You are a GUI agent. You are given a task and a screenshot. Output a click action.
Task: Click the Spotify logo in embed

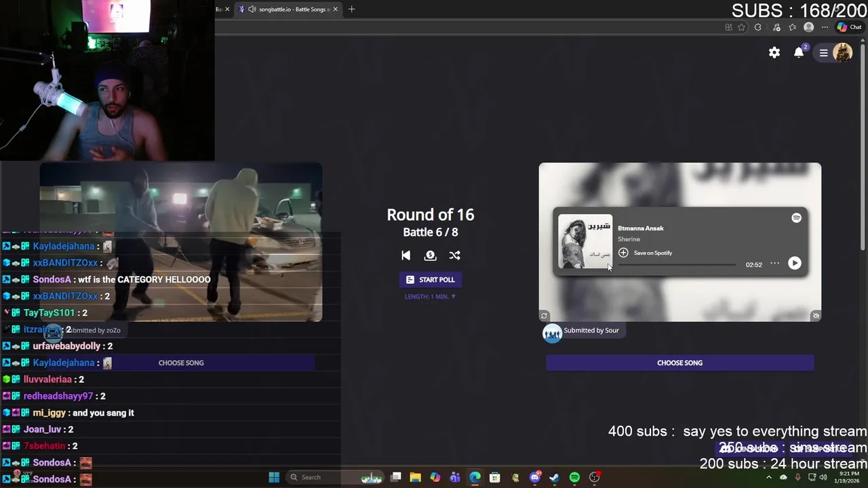click(796, 218)
